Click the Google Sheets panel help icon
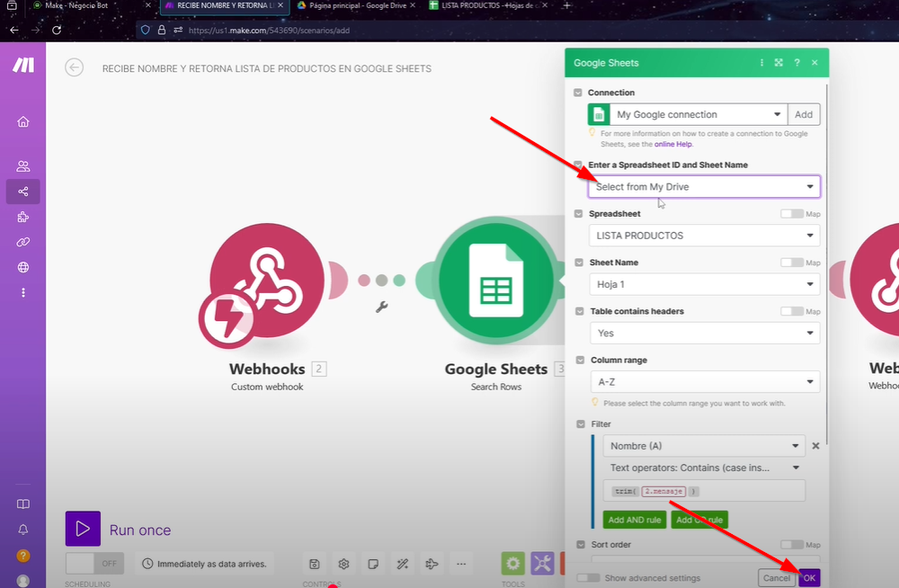Image resolution: width=899 pixels, height=588 pixels. [797, 63]
